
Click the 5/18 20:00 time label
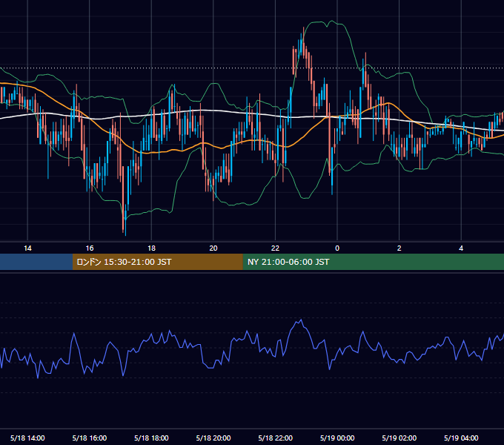tap(213, 438)
